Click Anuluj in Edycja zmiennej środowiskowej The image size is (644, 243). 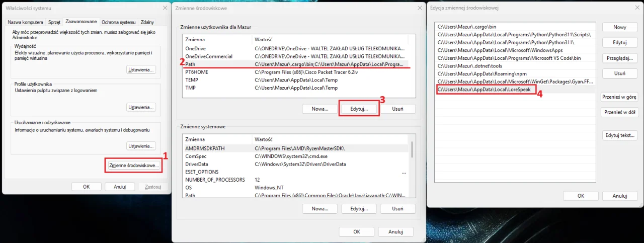coord(620,196)
